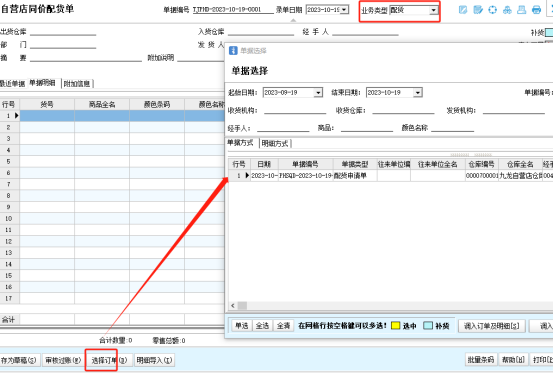554x377 pixels.
Task: Switch to the 明细方式 tab
Action: 275,143
